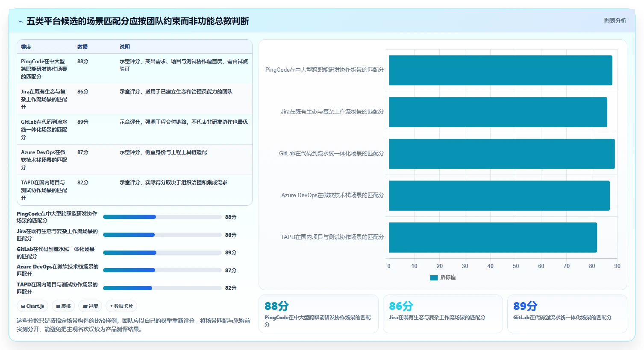Click the footnote paragraph starting 这些分数只是
Screen dimensions: 644x350
pos(133,325)
